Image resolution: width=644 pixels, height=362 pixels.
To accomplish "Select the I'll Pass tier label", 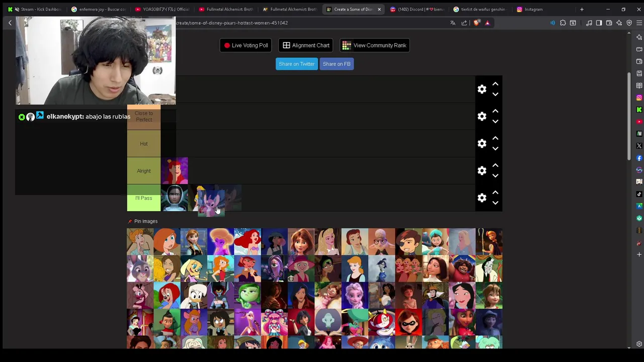I will 144,198.
